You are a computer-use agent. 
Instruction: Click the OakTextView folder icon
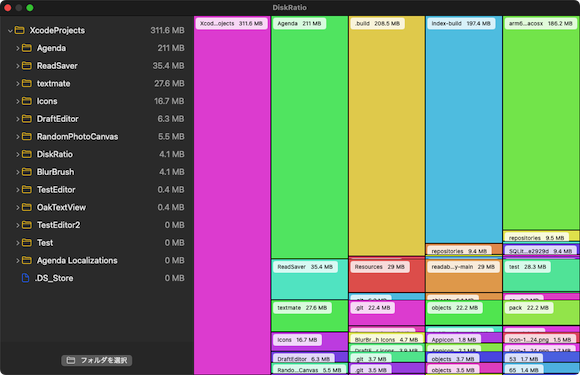coord(27,207)
